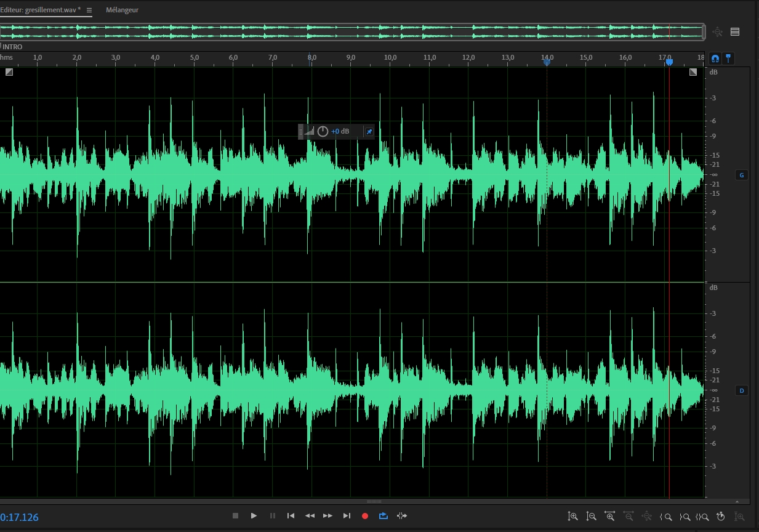The width and height of the screenshot is (759, 532).
Task: Click the Fast Forward button
Action: coord(328,516)
